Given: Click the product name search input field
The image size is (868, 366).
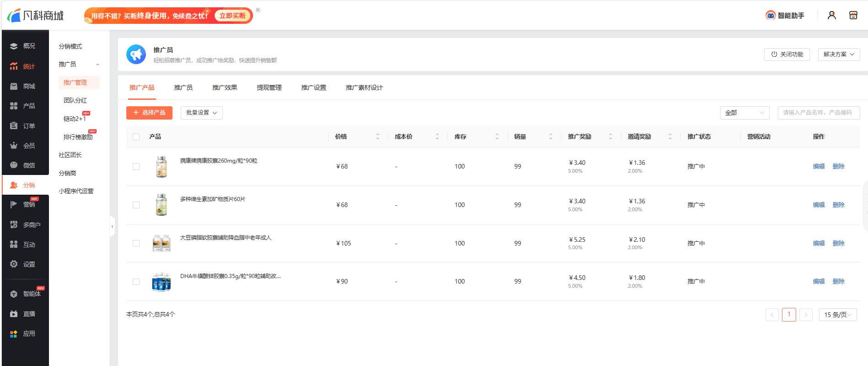Looking at the screenshot, I should click(x=818, y=113).
